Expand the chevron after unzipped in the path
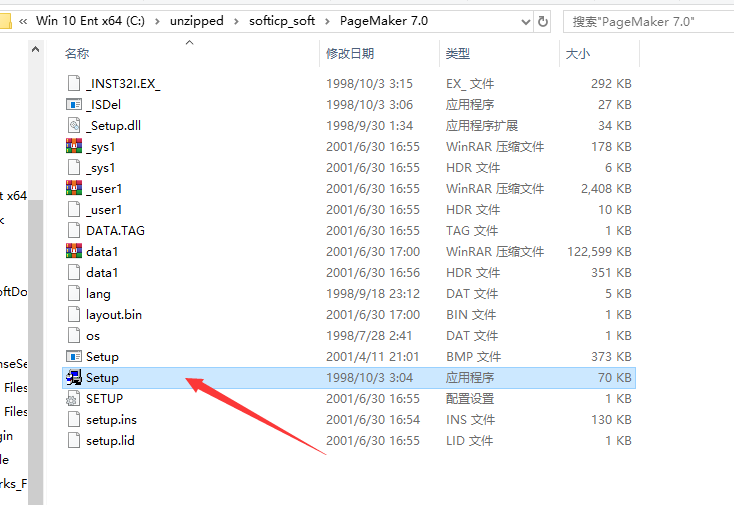This screenshot has width=734, height=505. click(x=236, y=21)
